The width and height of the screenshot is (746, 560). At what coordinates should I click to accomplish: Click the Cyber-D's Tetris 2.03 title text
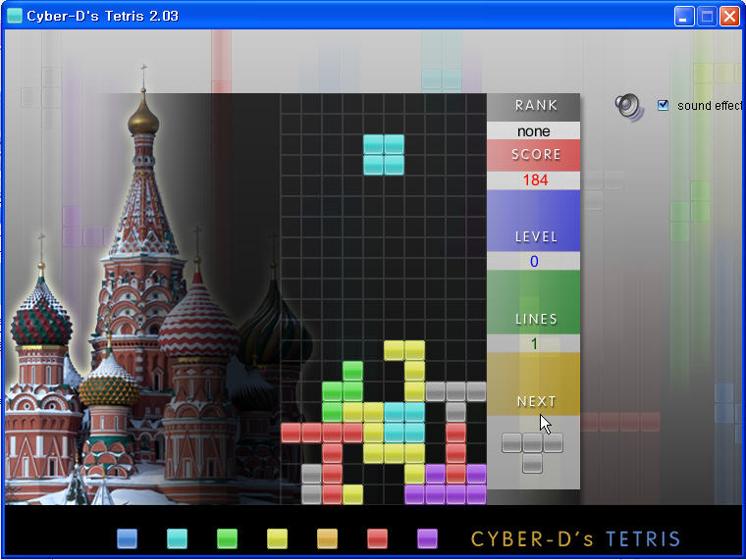(x=102, y=16)
